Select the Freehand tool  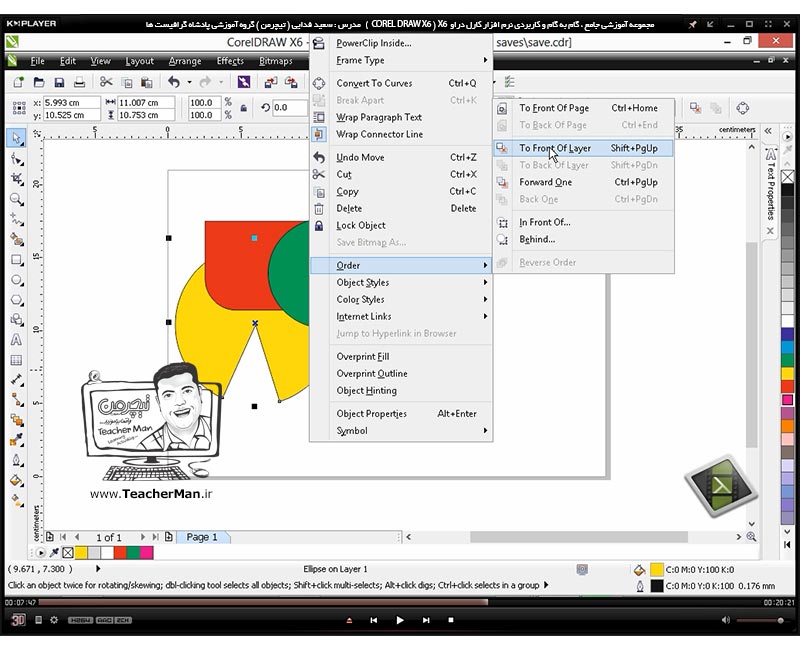[16, 219]
